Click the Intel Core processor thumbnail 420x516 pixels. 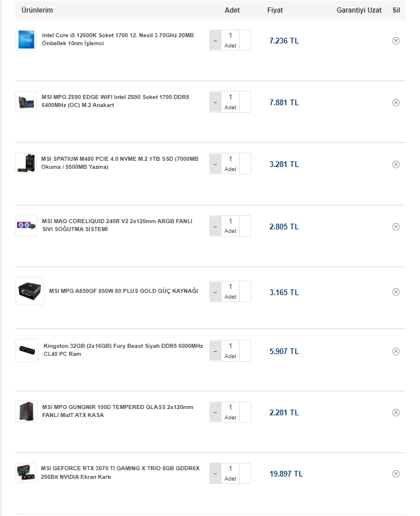click(x=26, y=39)
